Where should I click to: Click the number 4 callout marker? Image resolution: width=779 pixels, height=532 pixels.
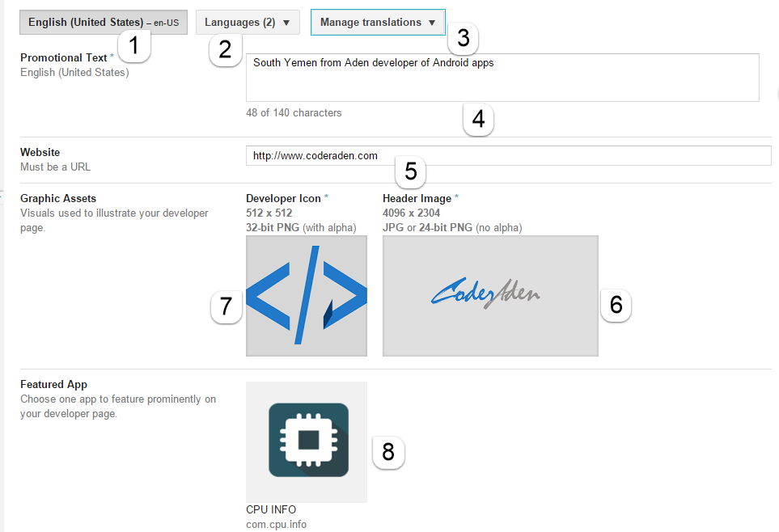[478, 119]
